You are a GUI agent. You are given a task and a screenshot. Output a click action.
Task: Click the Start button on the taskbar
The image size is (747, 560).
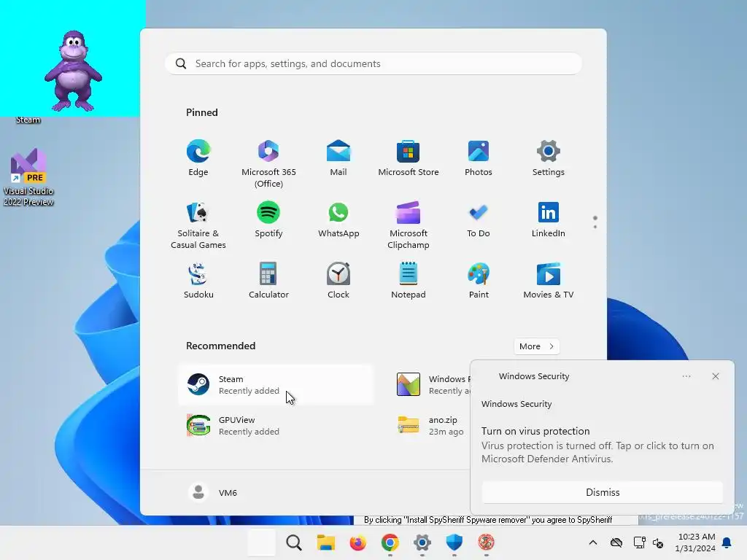[262, 542]
